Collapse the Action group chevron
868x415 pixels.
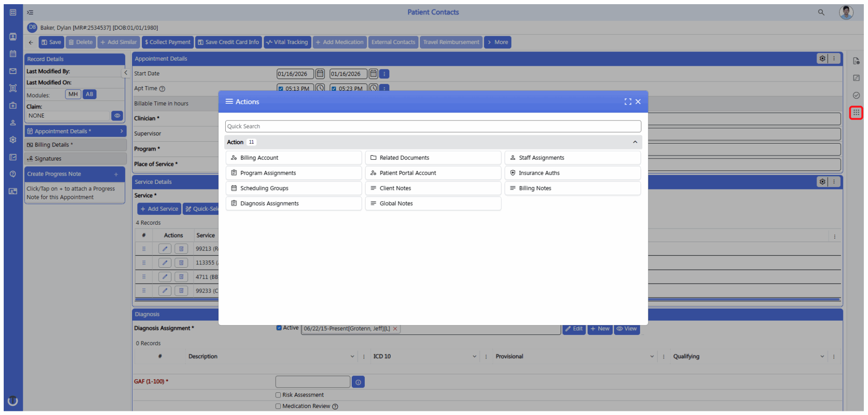click(x=635, y=142)
